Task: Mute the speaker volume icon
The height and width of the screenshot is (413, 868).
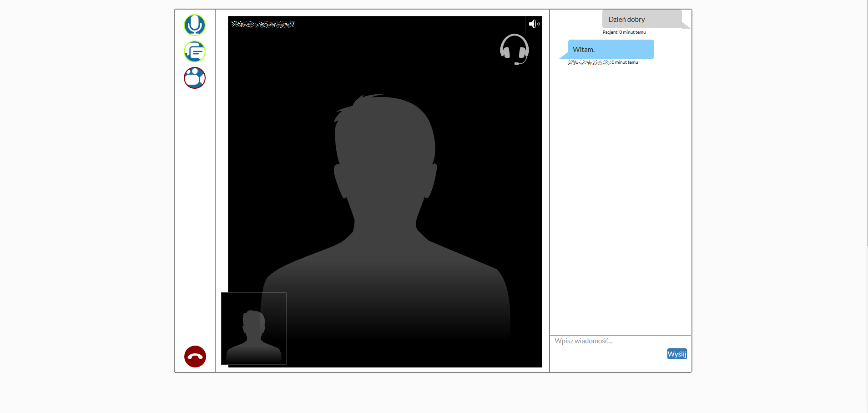Action: [534, 24]
